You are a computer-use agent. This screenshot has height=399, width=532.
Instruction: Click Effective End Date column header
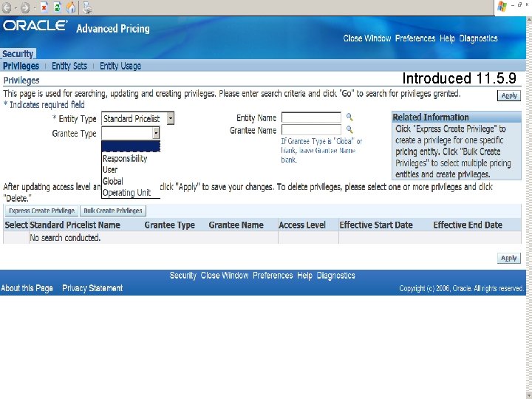tap(468, 225)
